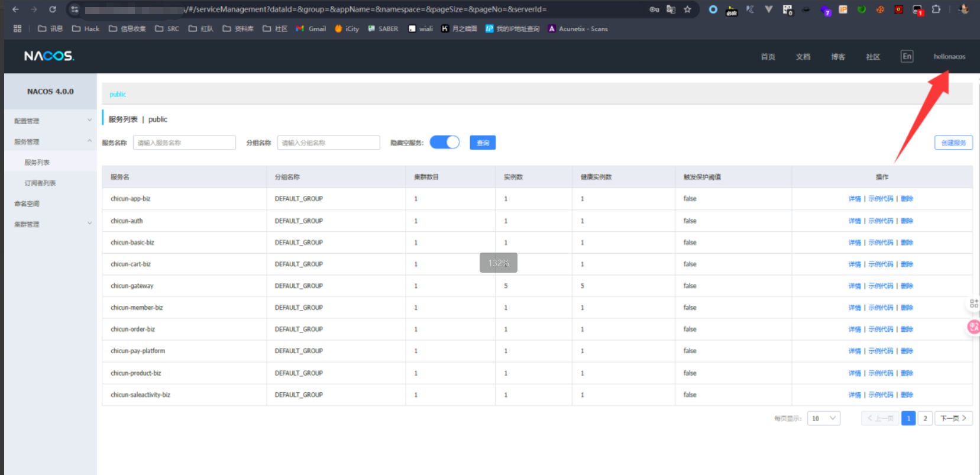The height and width of the screenshot is (475, 980).
Task: Click the Nacos logo in the header
Action: pyautogui.click(x=49, y=56)
